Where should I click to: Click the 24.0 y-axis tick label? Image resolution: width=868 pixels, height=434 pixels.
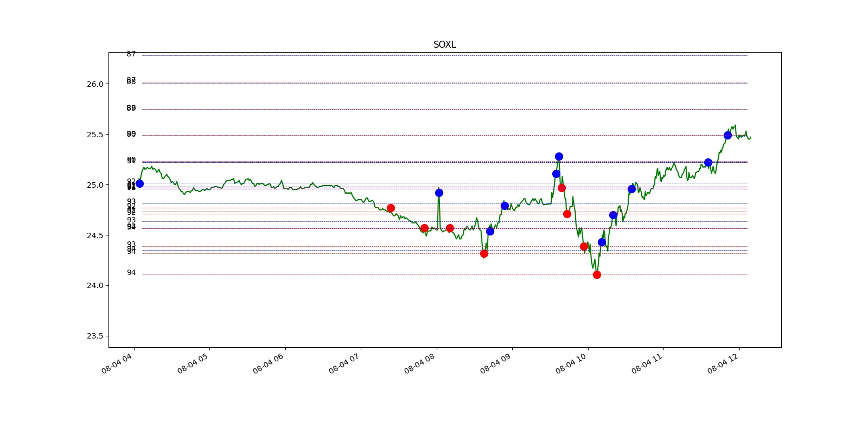coord(94,285)
